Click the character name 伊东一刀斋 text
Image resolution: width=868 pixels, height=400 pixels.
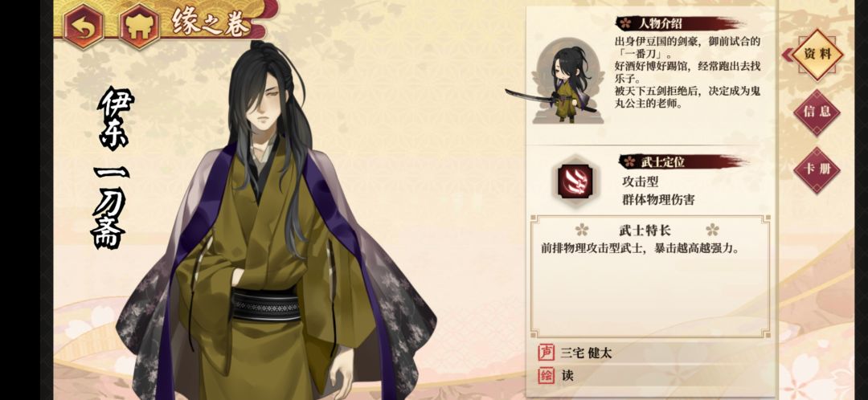click(113, 167)
